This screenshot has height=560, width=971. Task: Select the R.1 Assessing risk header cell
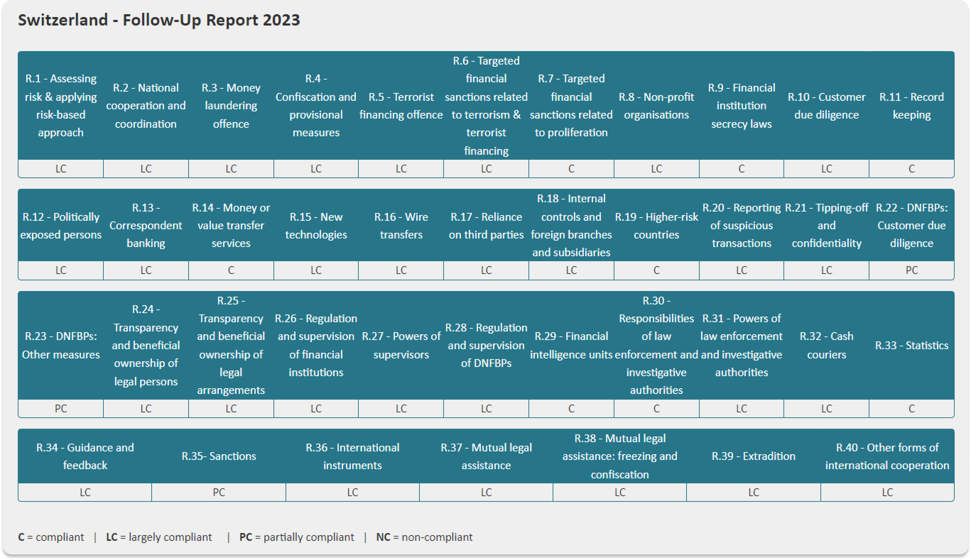pos(60,105)
